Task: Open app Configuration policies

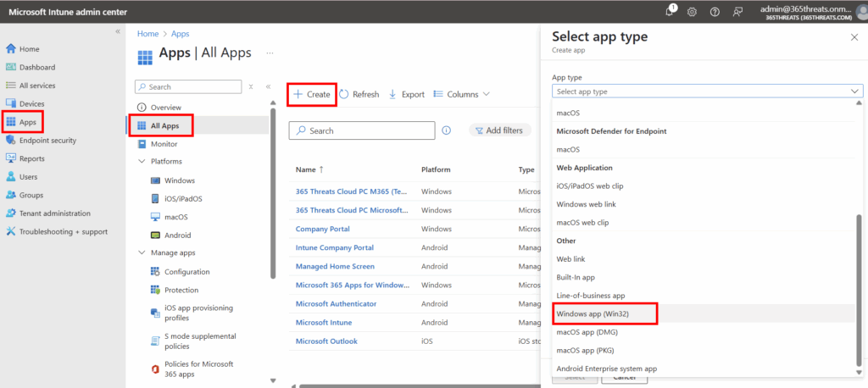Action: [x=187, y=272]
